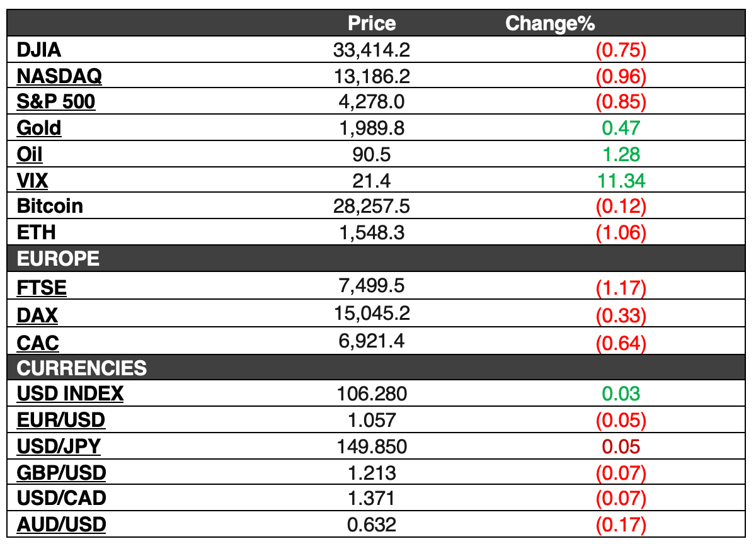Open the USD INDEX link
Screen dimensions: 756x544
tap(70, 394)
